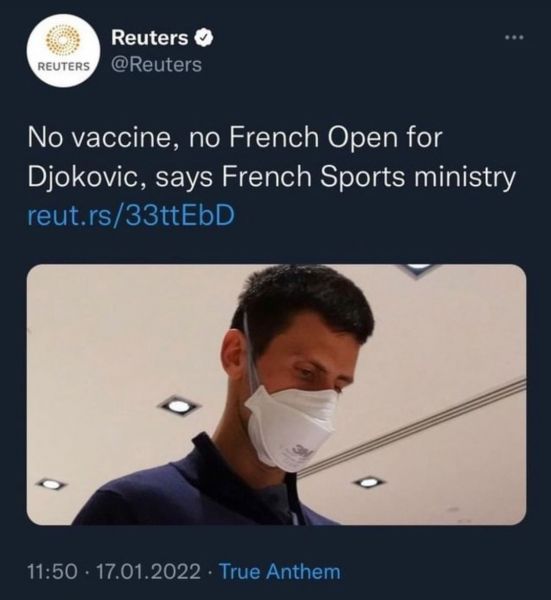Viewport: 551px width, 600px height.
Task: View the photo of the masked man
Action: pyautogui.click(x=276, y=395)
